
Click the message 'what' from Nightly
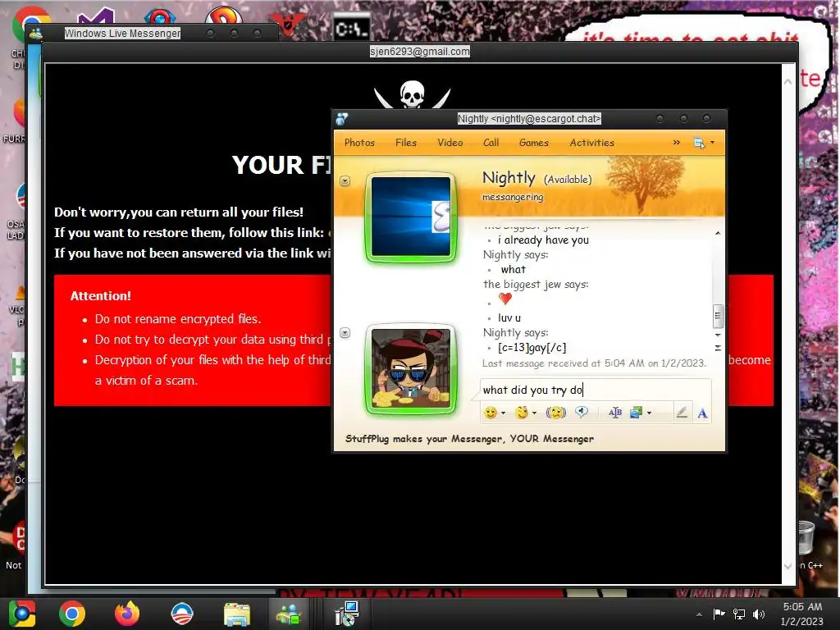[x=514, y=269]
